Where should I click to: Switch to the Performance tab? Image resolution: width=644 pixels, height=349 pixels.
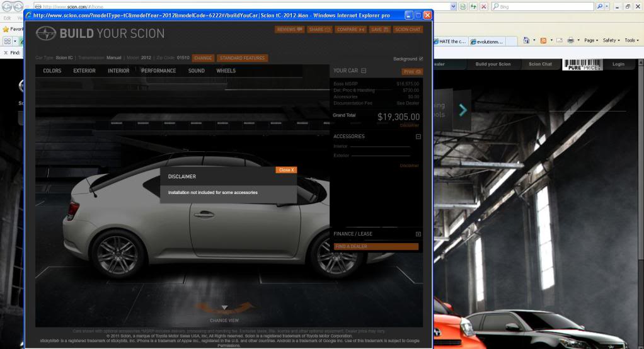click(159, 71)
